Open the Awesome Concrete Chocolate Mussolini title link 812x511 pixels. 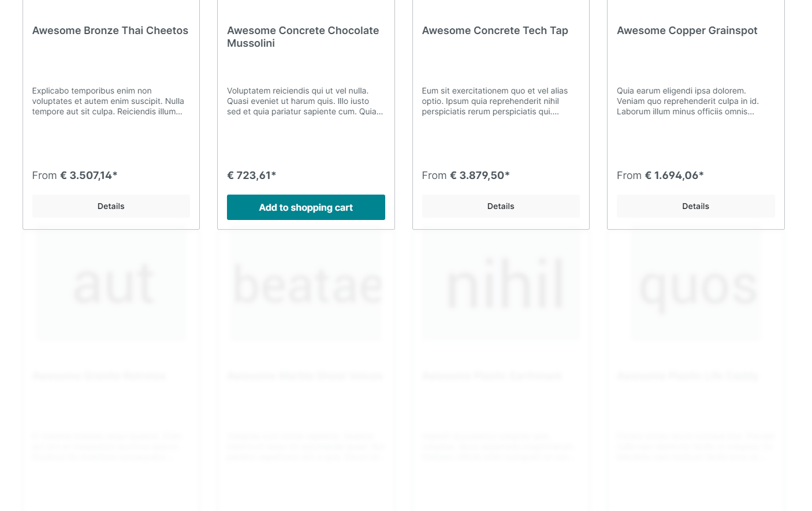pyautogui.click(x=303, y=37)
